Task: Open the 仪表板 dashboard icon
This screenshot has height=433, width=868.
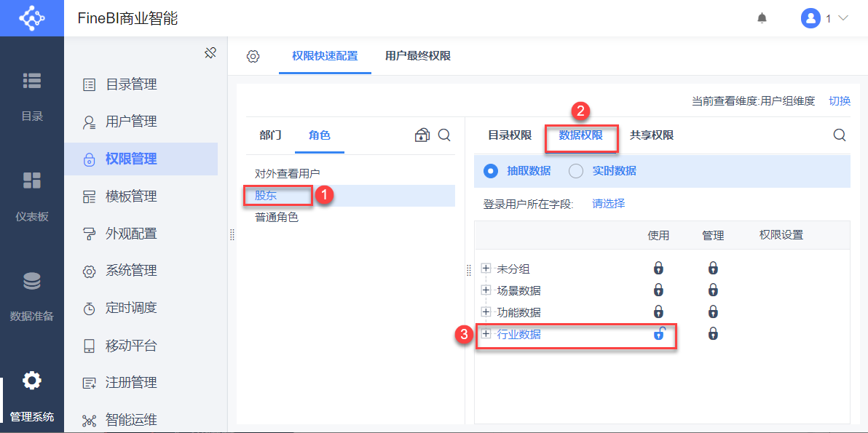Action: [x=32, y=180]
